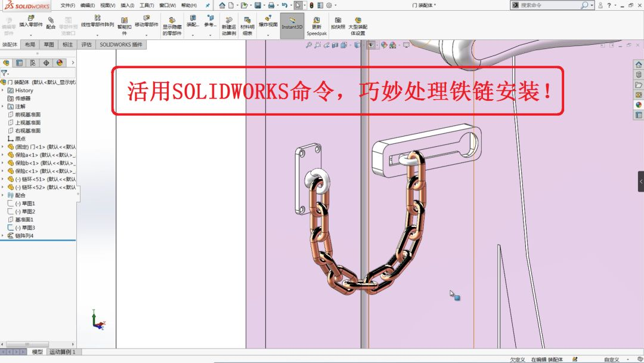Select the 模型 bottom tab
This screenshot has height=363, width=644.
pos(38,352)
